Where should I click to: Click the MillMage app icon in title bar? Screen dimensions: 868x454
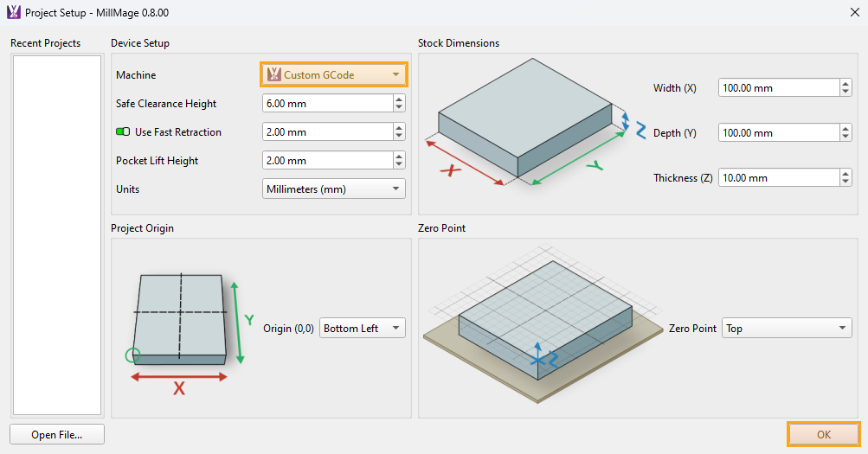(x=14, y=13)
